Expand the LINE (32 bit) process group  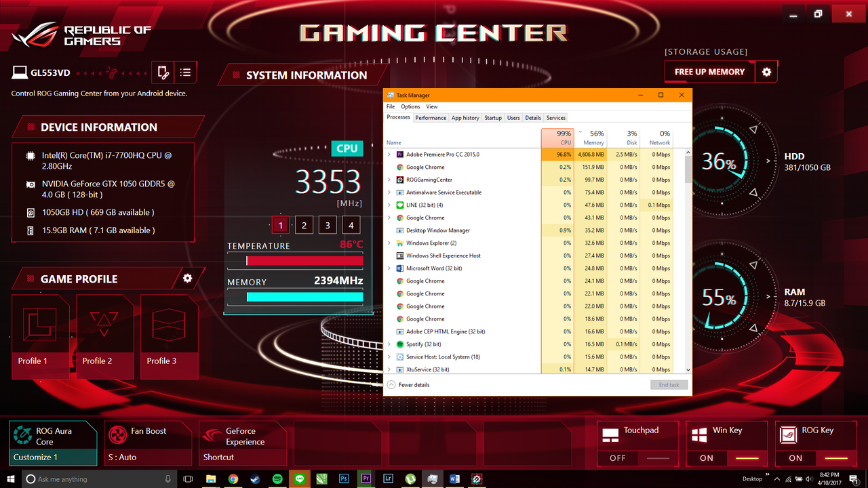[389, 205]
